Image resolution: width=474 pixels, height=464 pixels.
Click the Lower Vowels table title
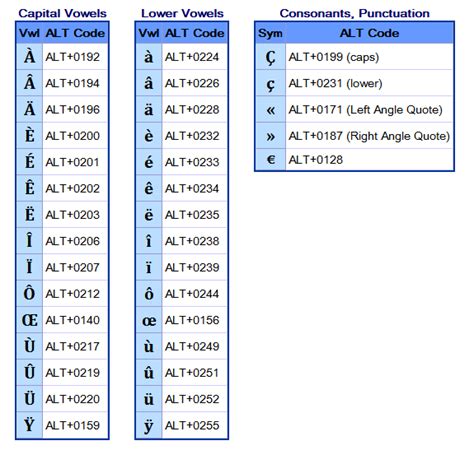[182, 13]
